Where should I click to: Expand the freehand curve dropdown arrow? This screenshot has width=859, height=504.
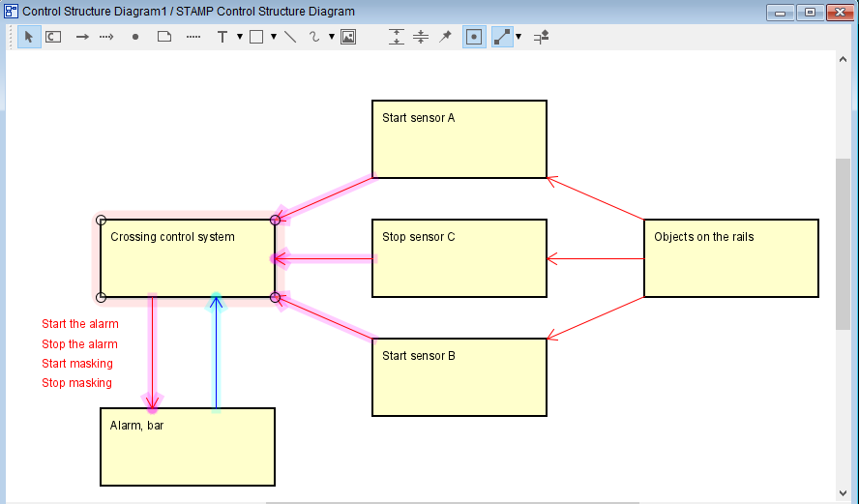[x=332, y=37]
